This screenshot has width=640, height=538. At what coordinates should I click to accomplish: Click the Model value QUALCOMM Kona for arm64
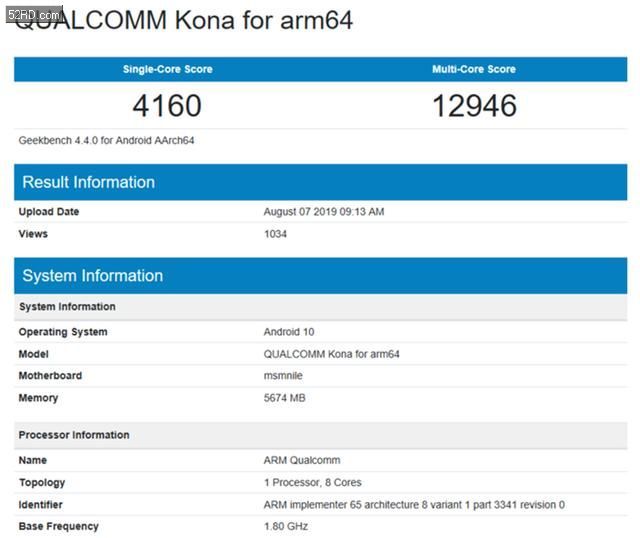[x=332, y=354]
